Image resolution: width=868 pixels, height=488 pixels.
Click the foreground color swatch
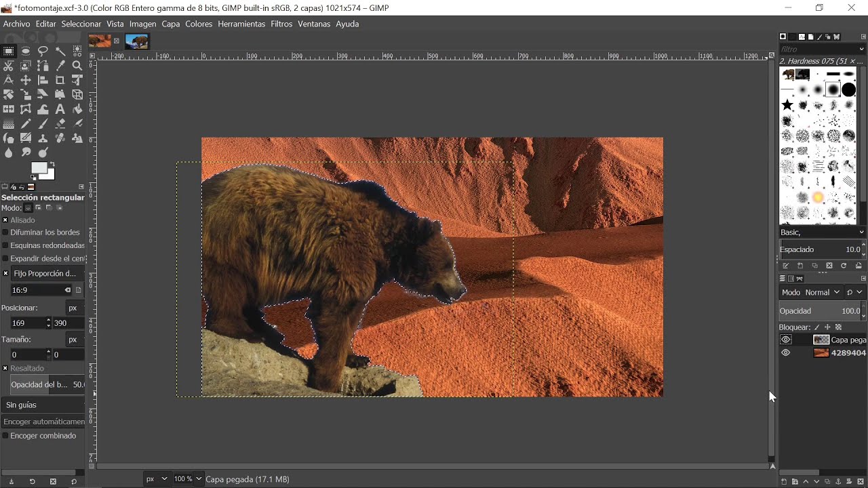click(x=39, y=168)
